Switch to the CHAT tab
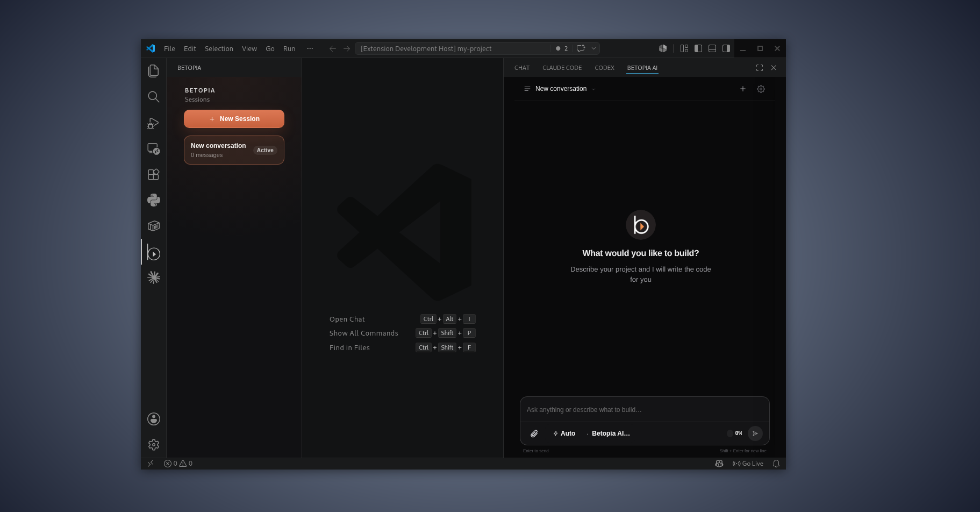The width and height of the screenshot is (980, 512). pos(522,68)
